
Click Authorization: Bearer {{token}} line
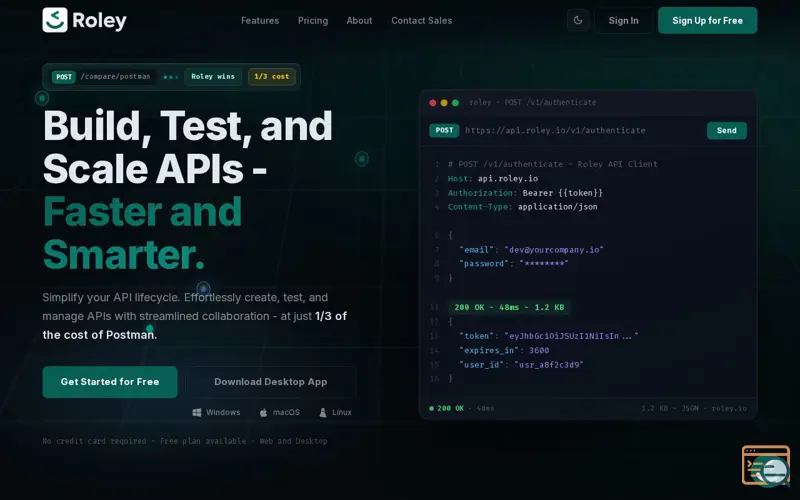coord(525,193)
